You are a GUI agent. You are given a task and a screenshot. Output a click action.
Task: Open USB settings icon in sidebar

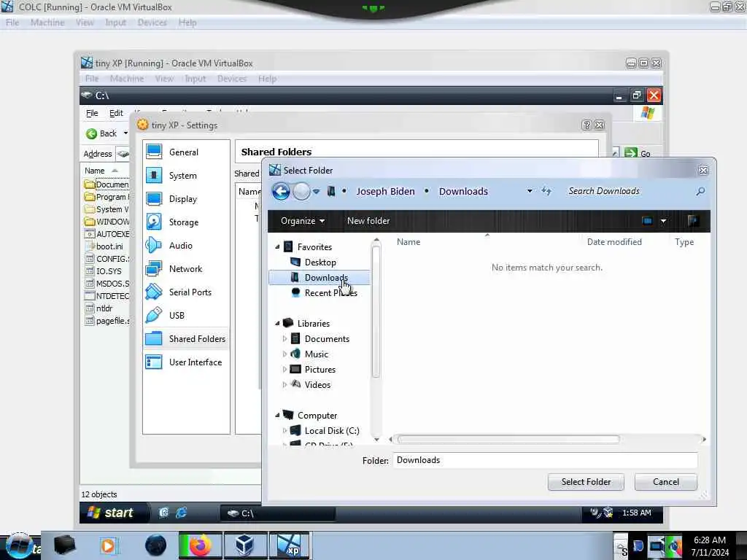point(154,315)
